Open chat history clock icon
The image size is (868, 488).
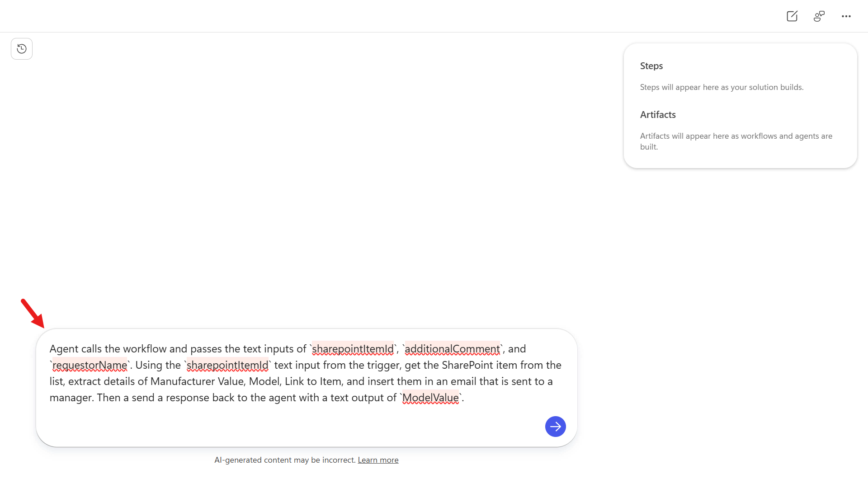tap(22, 49)
